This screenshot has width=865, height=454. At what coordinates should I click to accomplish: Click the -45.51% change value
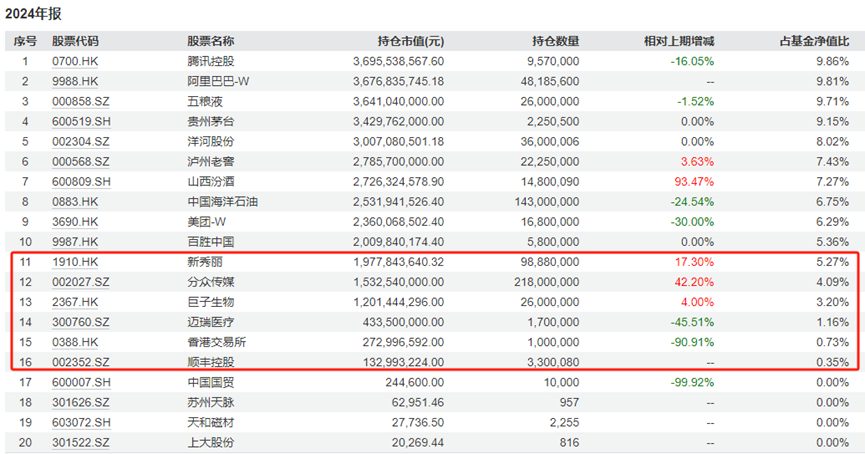coord(692,322)
